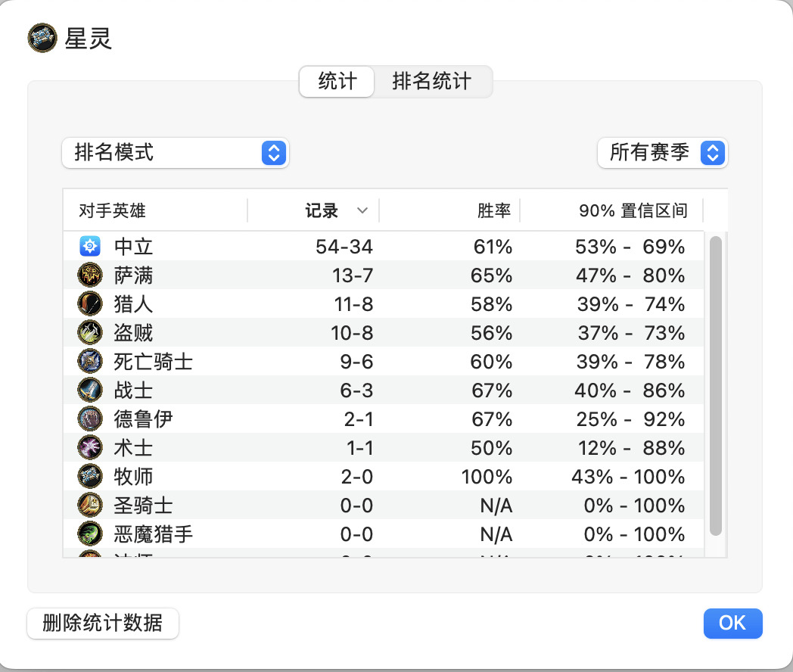Click the table's vertical scrollbar
This screenshot has width=793, height=672.
click(715, 385)
